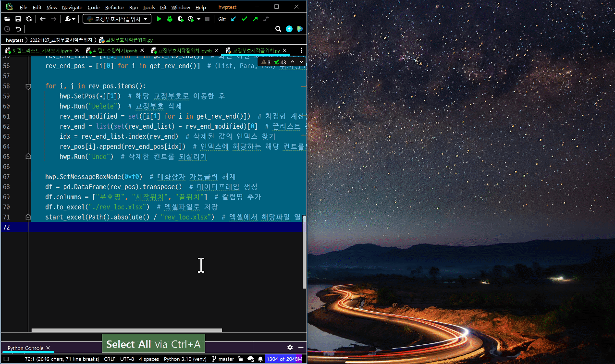Go forward with the right arrow icon
This screenshot has height=364, width=615.
pyautogui.click(x=54, y=19)
